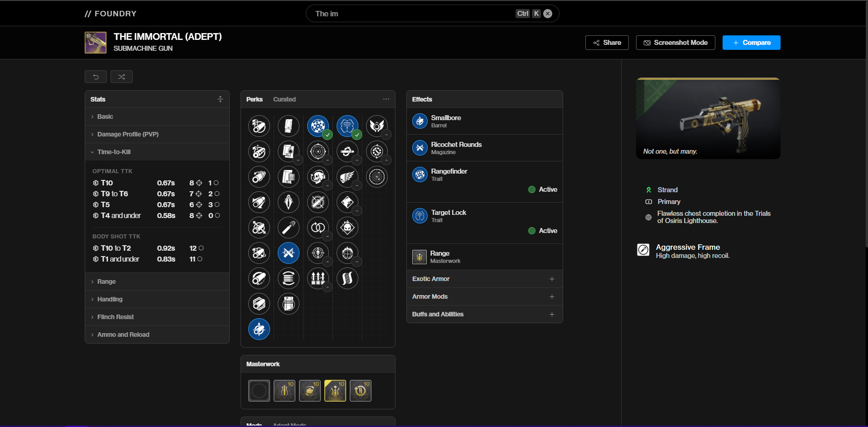This screenshot has height=427, width=868.
Task: Click the 'T4 and under' TTK row
Action: tap(156, 215)
